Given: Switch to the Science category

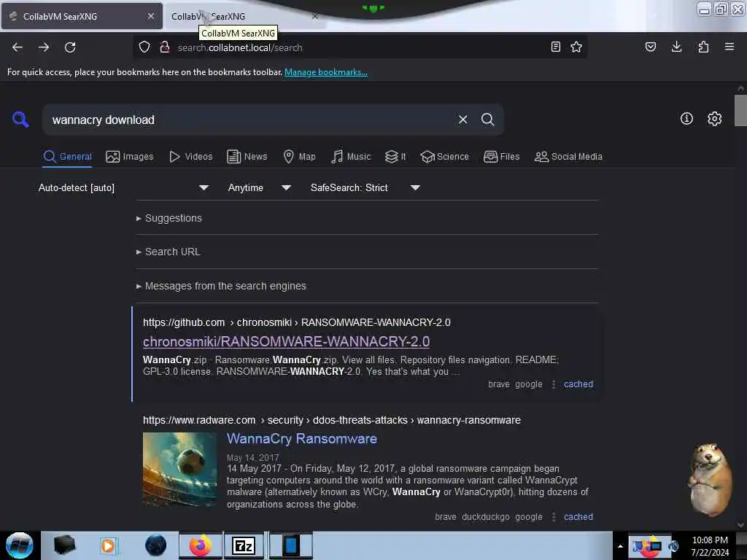Looking at the screenshot, I should click(x=444, y=157).
